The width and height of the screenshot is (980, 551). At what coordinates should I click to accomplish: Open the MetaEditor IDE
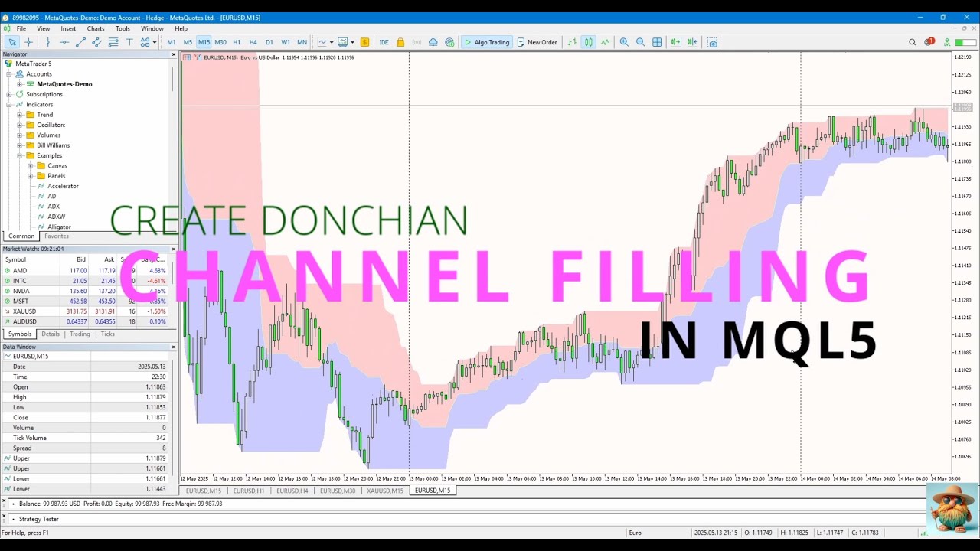pos(384,42)
